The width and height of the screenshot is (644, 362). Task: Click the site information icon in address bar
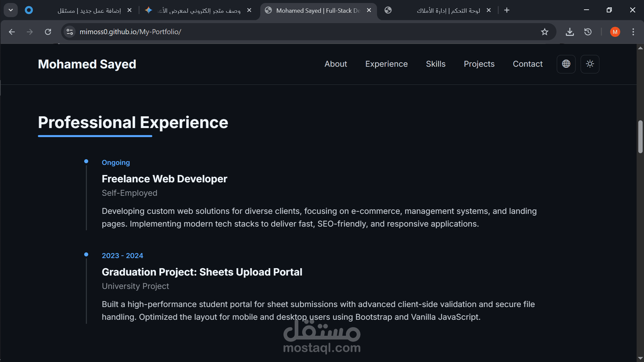[x=70, y=32]
